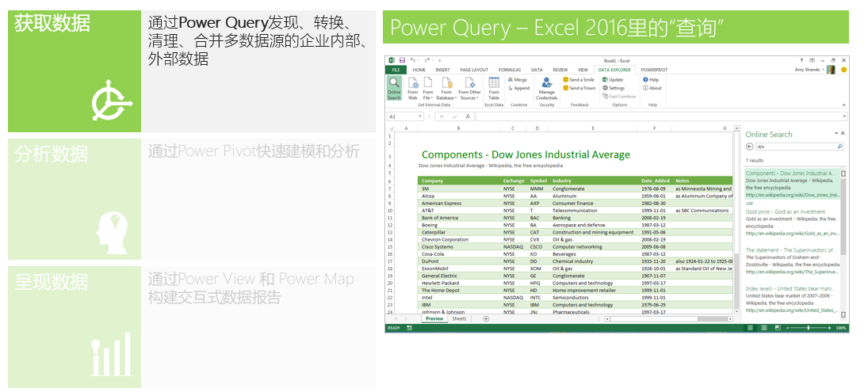Click the back arrow in Online Search pane
This screenshot has height=392, width=868.
[750, 147]
